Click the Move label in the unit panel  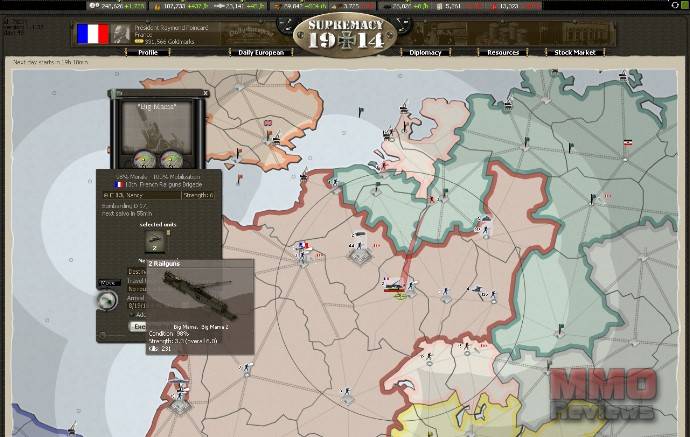click(x=108, y=283)
